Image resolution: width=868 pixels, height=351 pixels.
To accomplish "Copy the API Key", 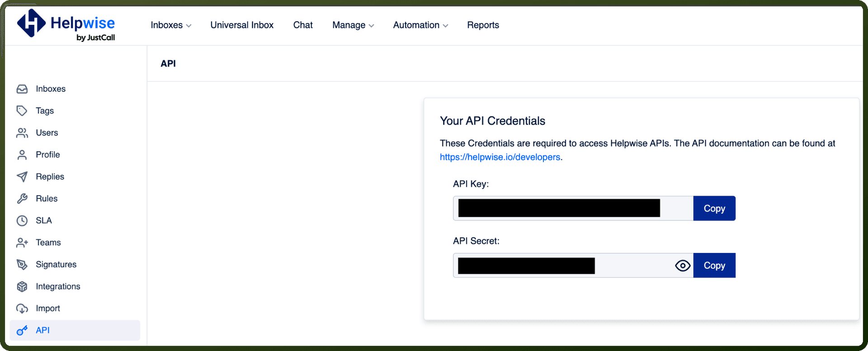I will (714, 208).
